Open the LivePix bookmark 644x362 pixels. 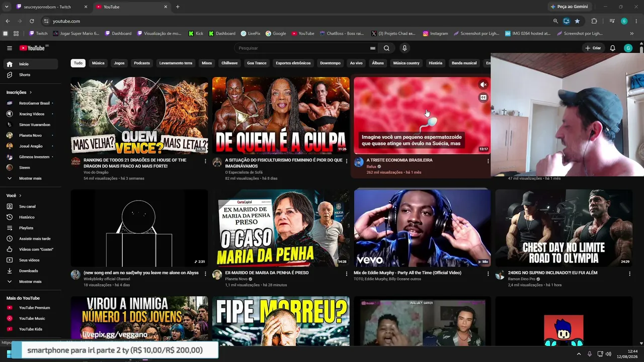[x=251, y=34]
